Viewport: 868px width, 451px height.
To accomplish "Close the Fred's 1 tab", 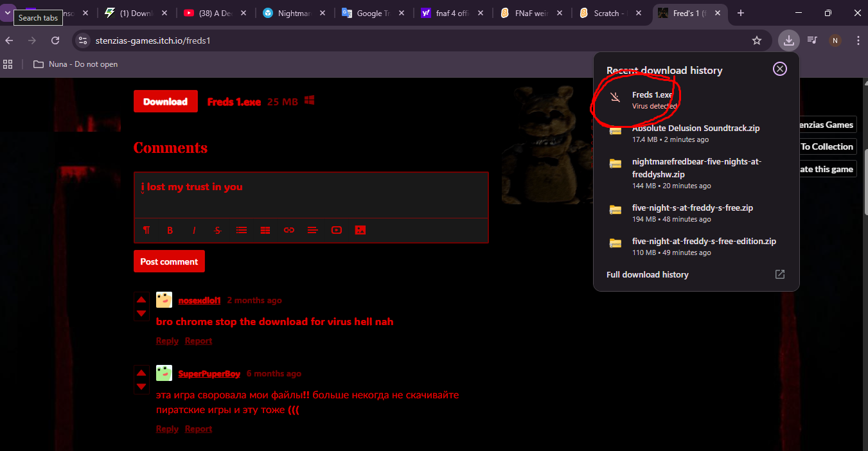I will pyautogui.click(x=717, y=13).
